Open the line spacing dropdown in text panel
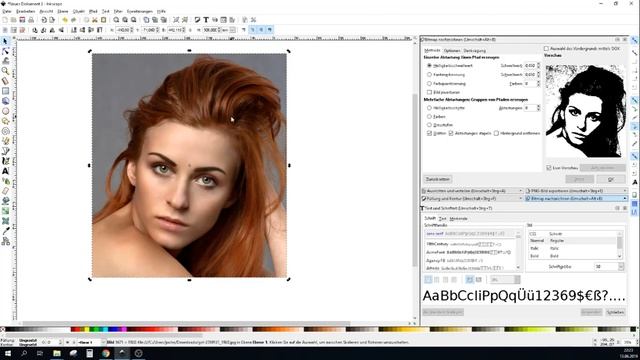The height and width of the screenshot is (360, 640). (x=517, y=280)
